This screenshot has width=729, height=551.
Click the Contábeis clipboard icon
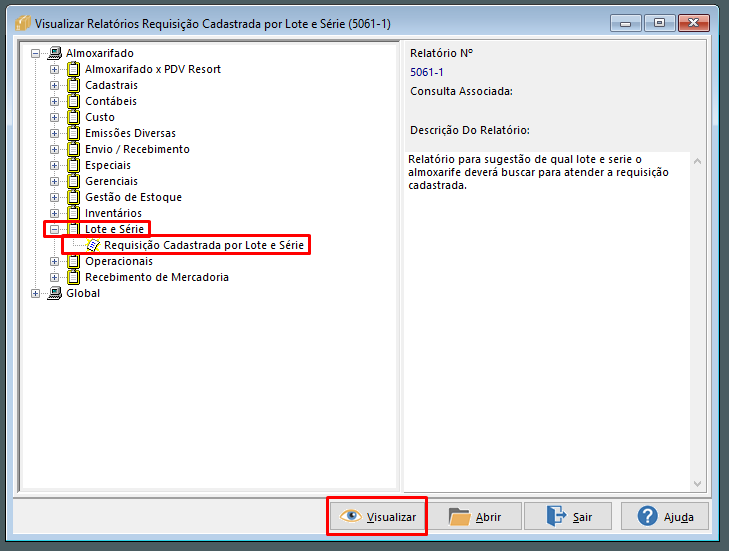pos(73,101)
